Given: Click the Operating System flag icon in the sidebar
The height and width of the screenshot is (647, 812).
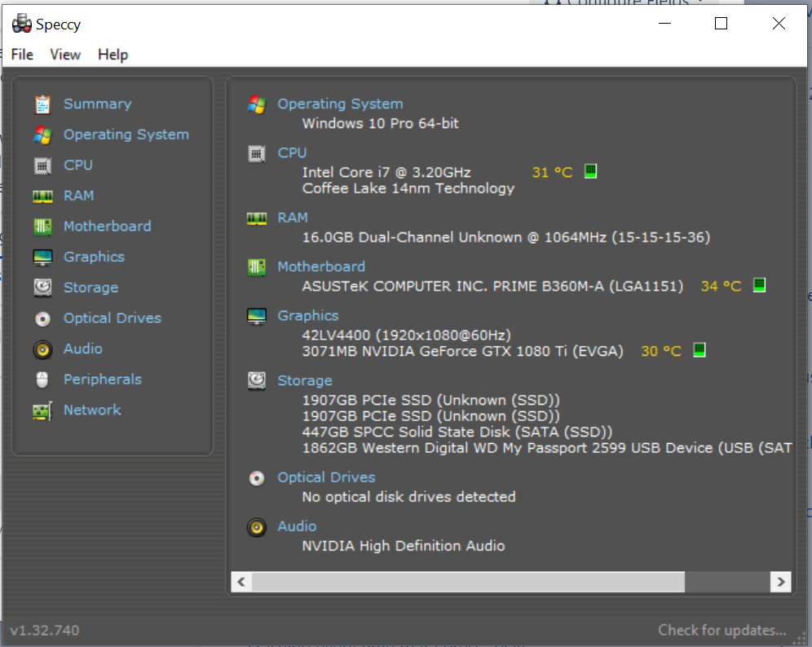Looking at the screenshot, I should point(42,135).
